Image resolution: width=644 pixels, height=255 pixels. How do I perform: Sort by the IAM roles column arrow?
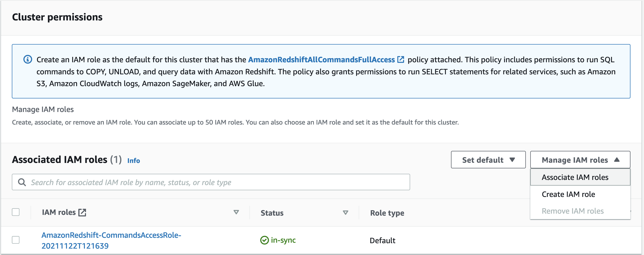click(x=236, y=212)
